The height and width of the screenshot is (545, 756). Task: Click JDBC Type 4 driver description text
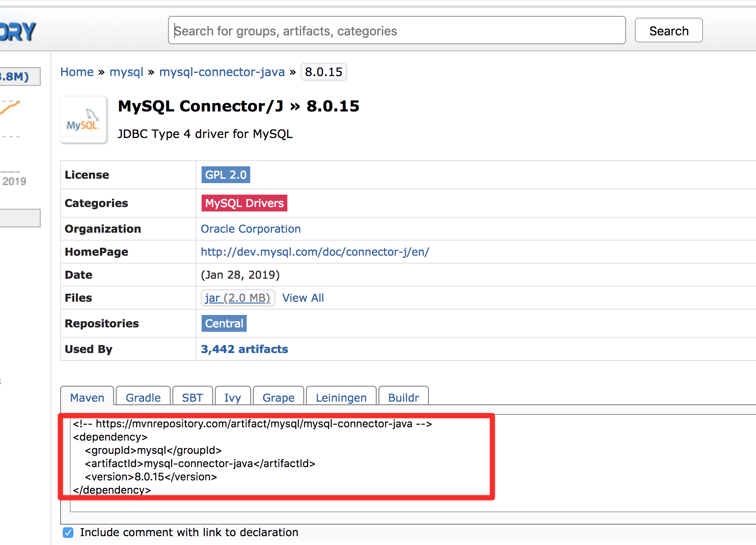pyautogui.click(x=205, y=134)
